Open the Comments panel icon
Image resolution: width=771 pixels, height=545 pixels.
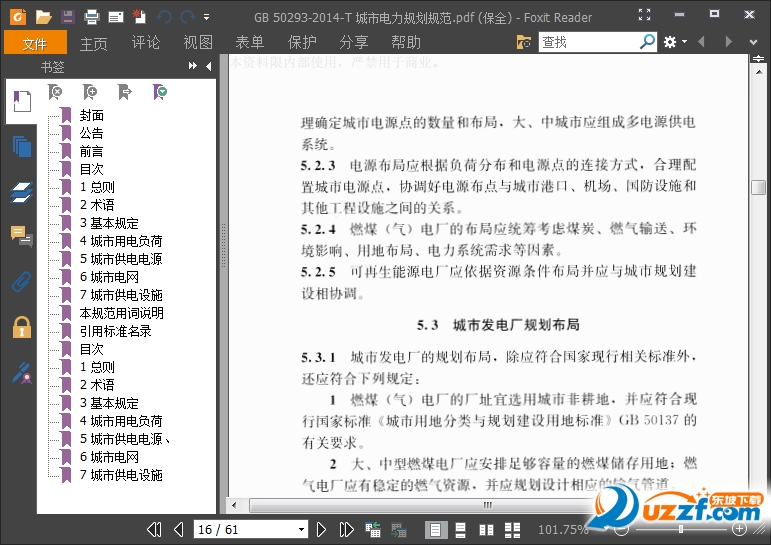[x=22, y=236]
